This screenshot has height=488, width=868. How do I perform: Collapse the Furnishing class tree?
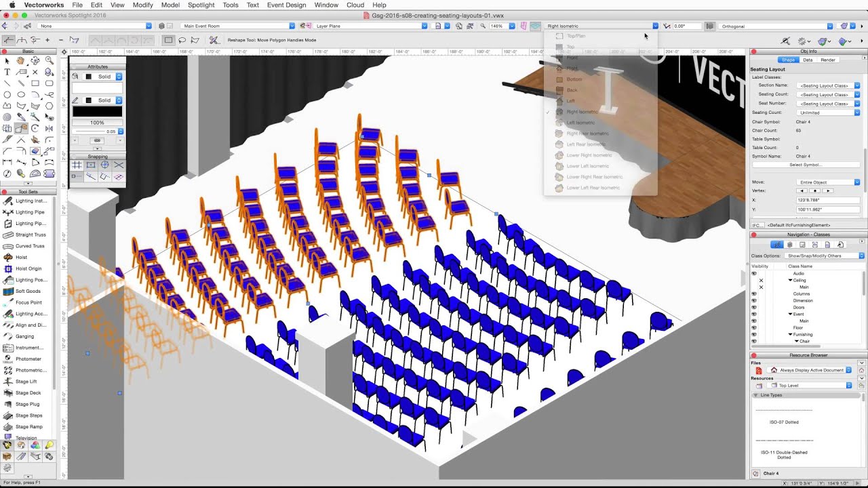pos(790,334)
